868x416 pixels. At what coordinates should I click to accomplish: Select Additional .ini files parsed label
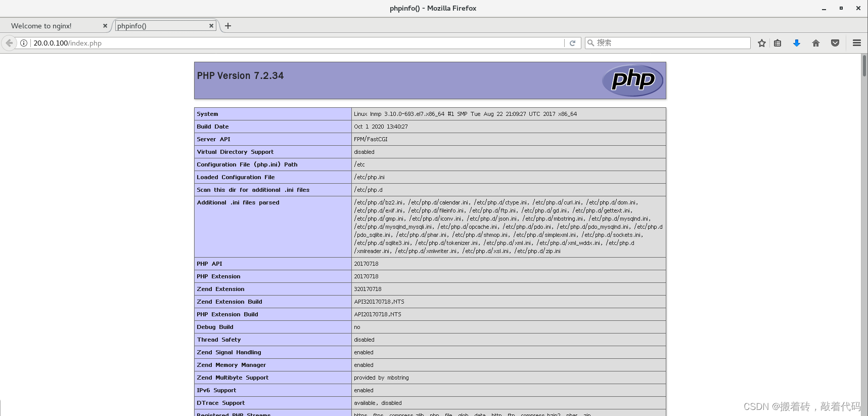(238, 202)
